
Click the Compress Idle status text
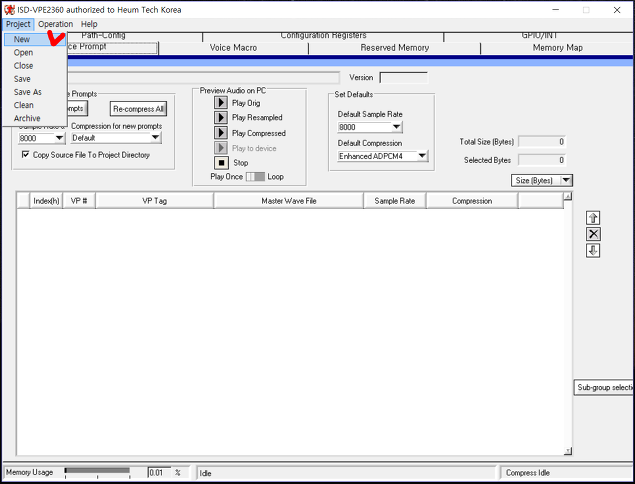tap(527, 473)
